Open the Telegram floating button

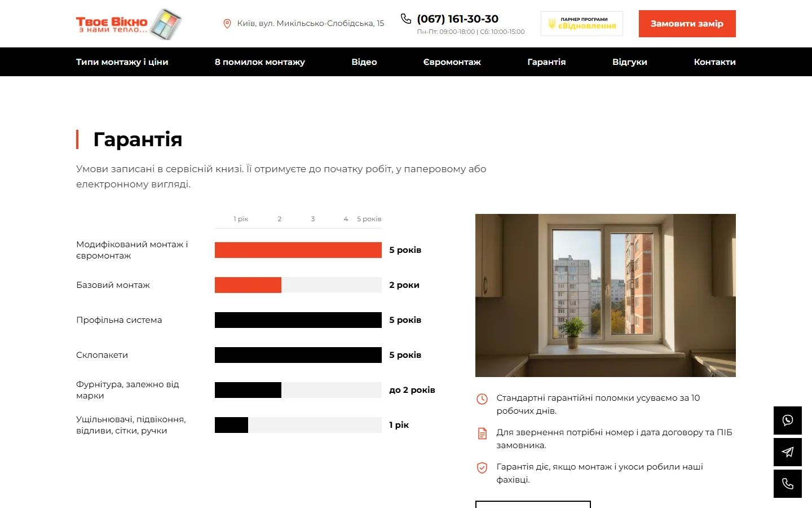(x=788, y=452)
